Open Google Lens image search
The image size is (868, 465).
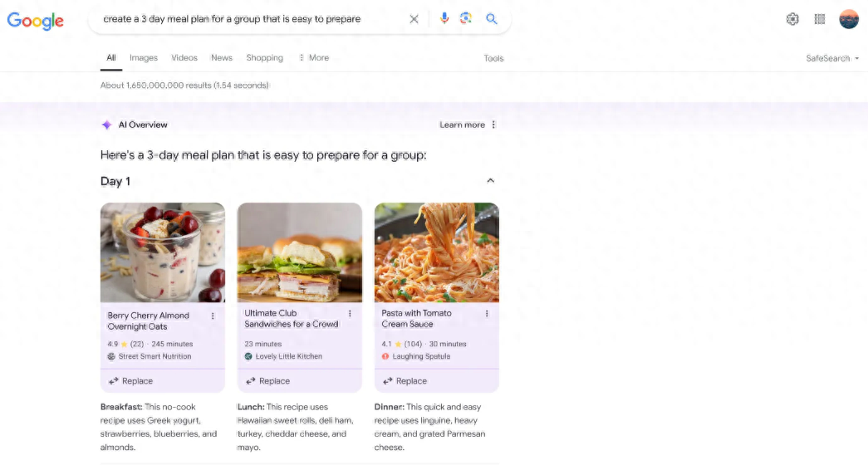(x=466, y=19)
